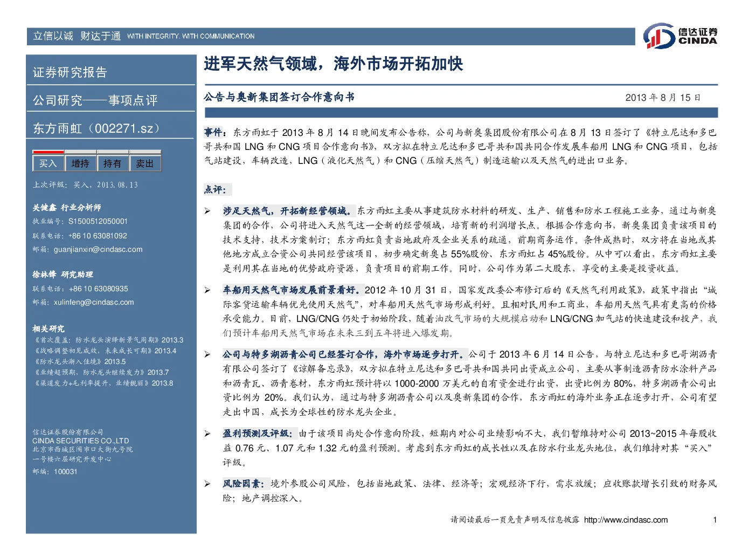Select the 增持 rating box
Viewport: 756px width, 535px height.
click(x=80, y=163)
